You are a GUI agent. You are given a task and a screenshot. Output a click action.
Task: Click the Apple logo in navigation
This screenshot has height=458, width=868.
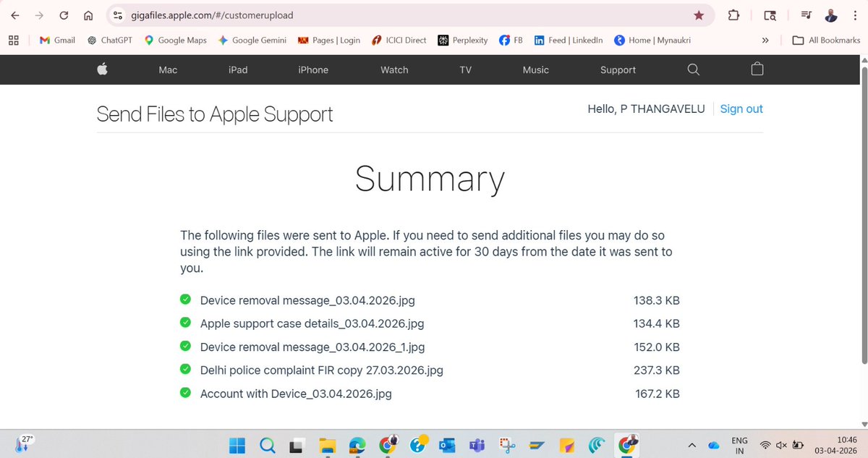tap(102, 69)
